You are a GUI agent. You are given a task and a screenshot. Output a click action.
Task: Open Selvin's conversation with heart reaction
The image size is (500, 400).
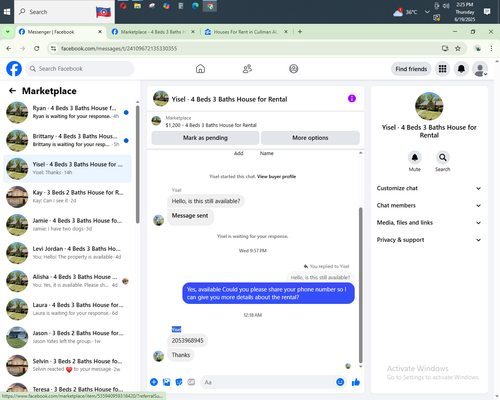click(67, 365)
